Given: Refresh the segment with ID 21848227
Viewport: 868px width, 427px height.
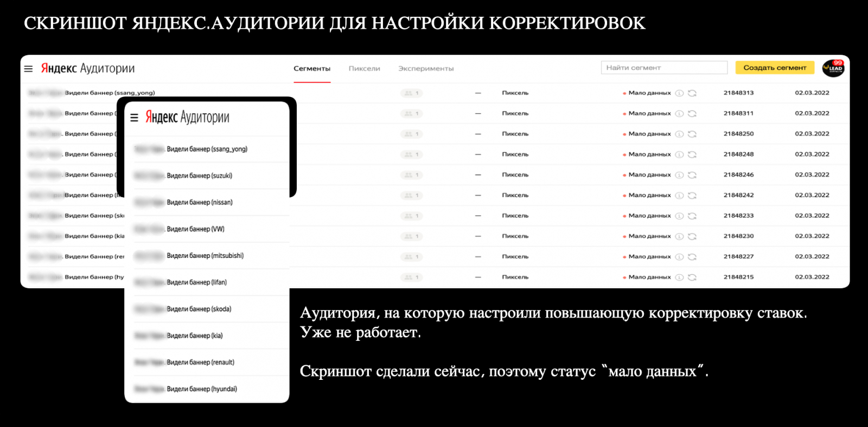Looking at the screenshot, I should (x=692, y=257).
